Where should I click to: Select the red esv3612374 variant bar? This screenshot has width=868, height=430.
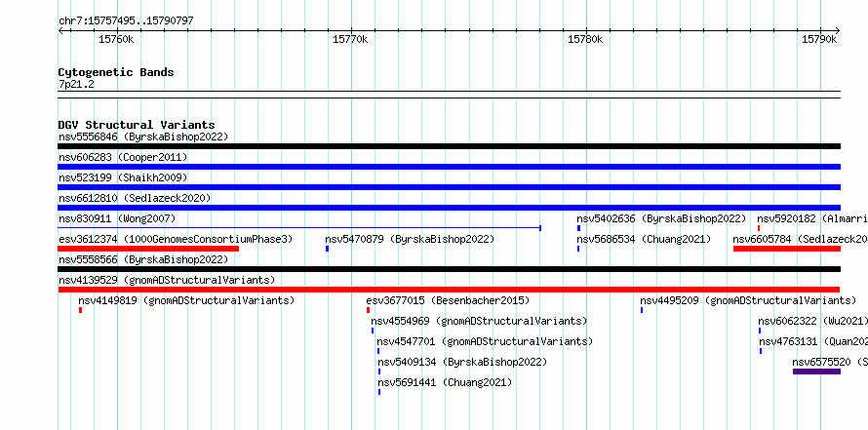coord(148,249)
